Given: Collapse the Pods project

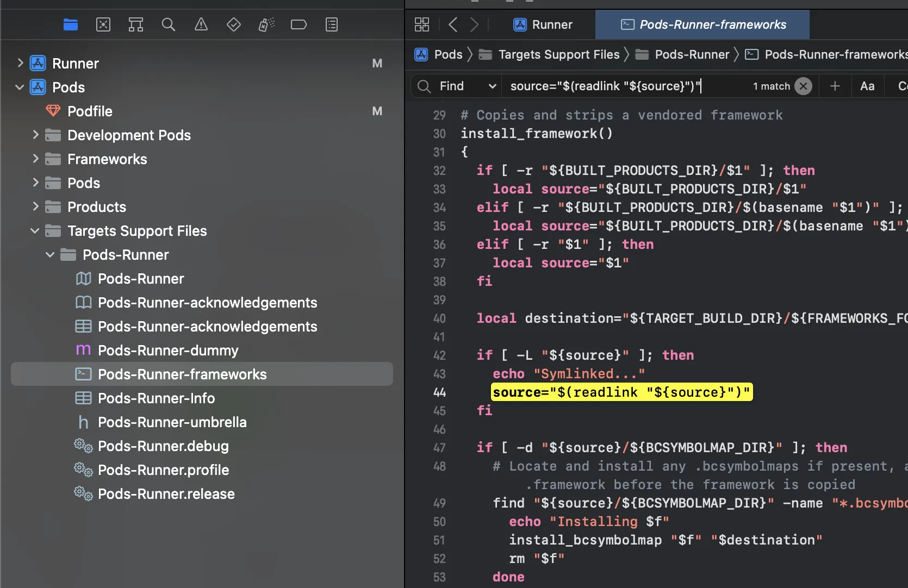Looking at the screenshot, I should pyautogui.click(x=20, y=87).
